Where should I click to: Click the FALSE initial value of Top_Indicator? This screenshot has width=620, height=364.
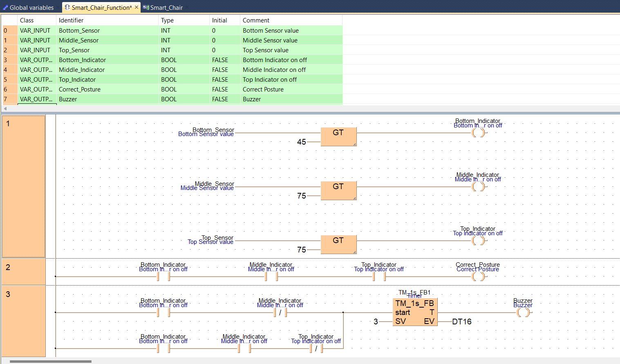[x=225, y=79]
